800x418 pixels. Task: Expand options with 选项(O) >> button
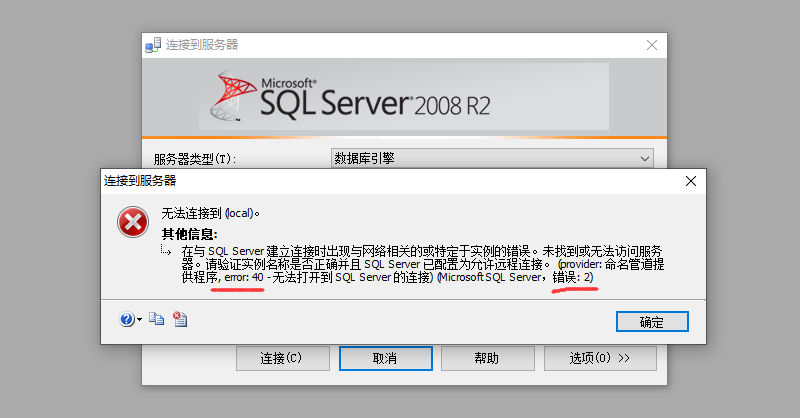pos(600,358)
